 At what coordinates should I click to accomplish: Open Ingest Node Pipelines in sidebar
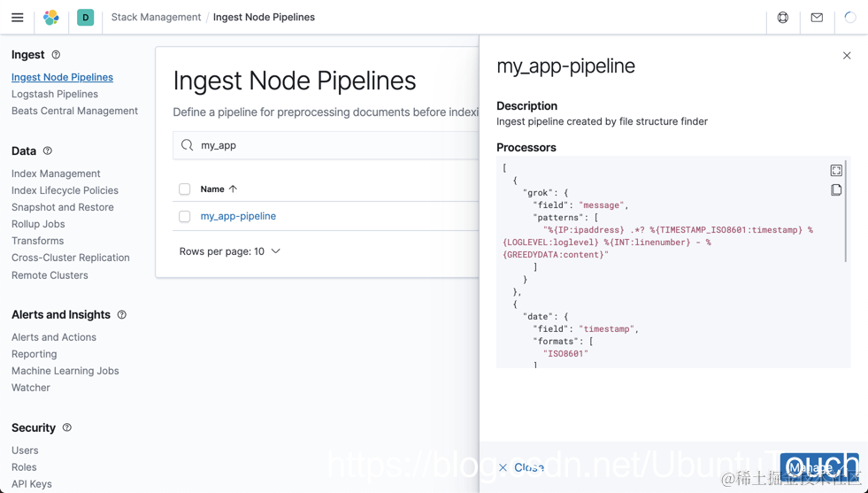click(62, 77)
